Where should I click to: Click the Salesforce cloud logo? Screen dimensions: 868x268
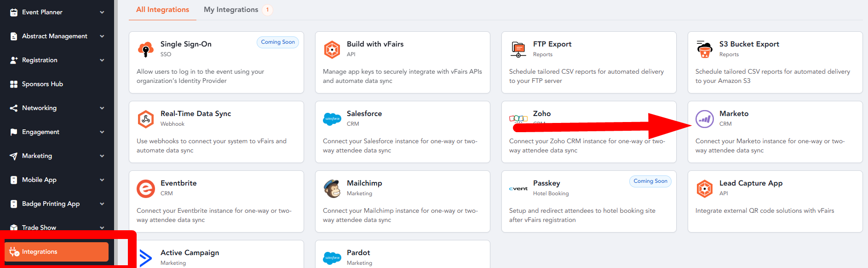[x=332, y=119]
